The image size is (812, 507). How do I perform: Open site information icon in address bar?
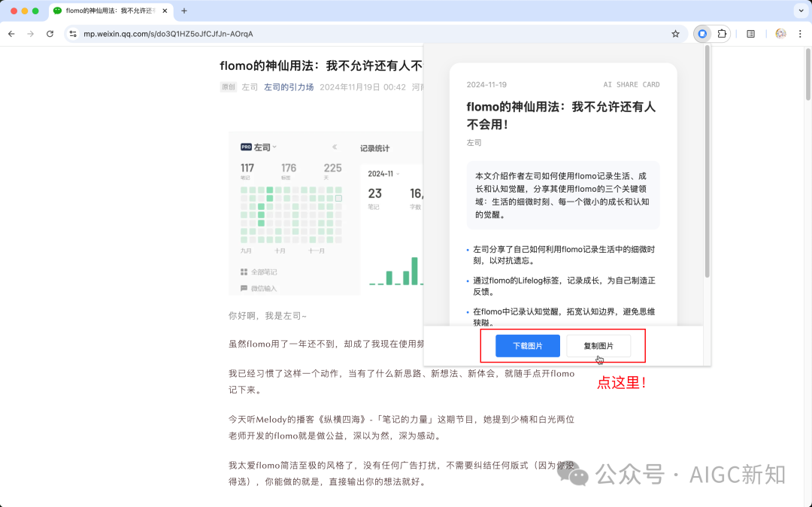[x=73, y=34]
